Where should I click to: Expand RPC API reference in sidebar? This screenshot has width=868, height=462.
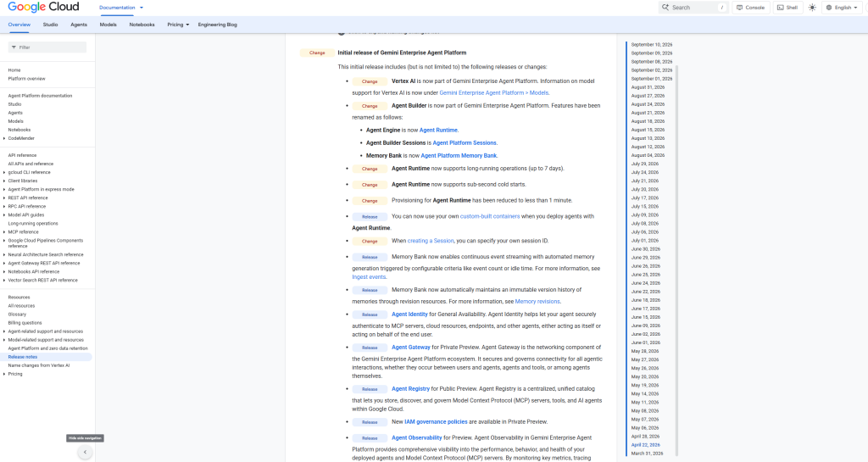tap(4, 206)
